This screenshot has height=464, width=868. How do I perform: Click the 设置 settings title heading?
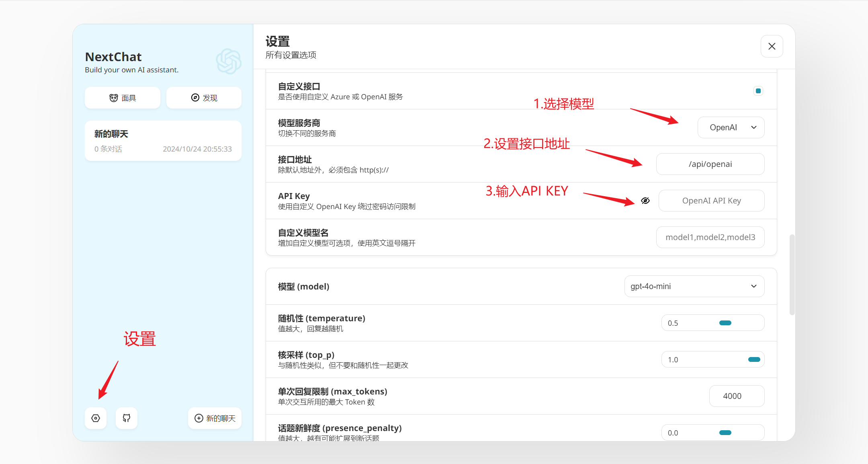tap(278, 41)
